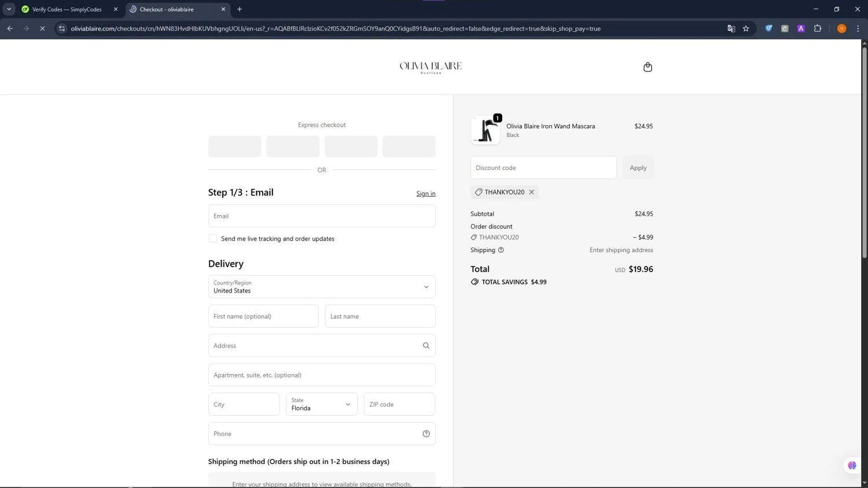View site information icon in address bar

click(62, 28)
